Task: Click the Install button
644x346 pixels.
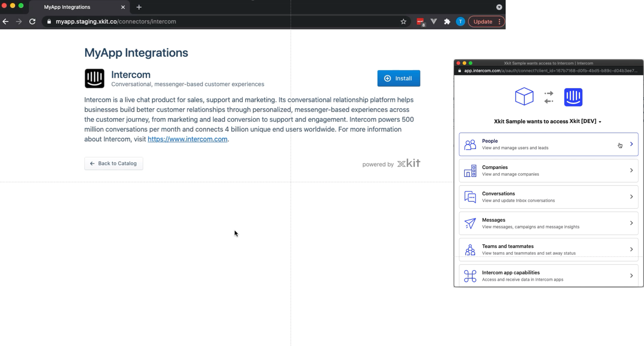Action: 399,78
